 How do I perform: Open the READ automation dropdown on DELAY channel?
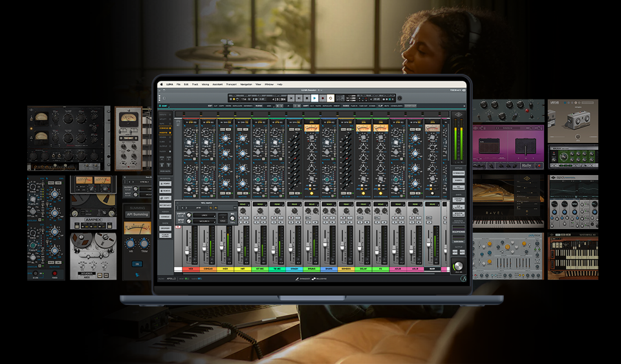click(363, 204)
